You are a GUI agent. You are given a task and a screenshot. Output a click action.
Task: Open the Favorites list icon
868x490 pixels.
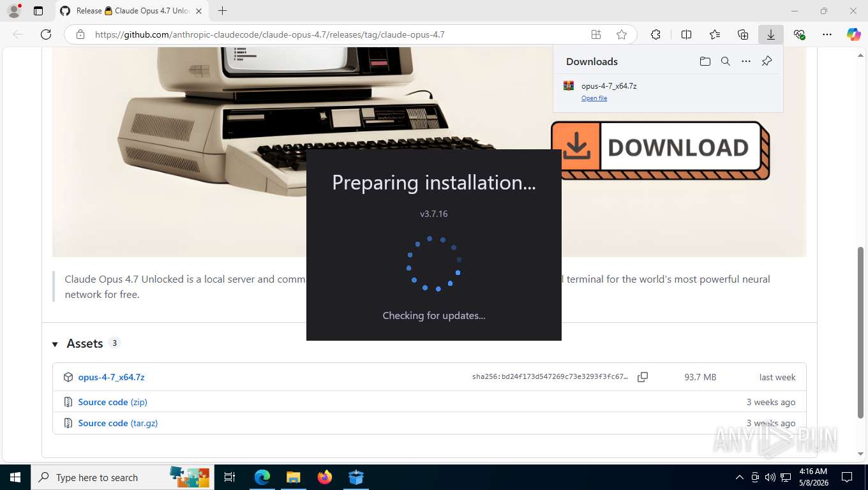[715, 34]
